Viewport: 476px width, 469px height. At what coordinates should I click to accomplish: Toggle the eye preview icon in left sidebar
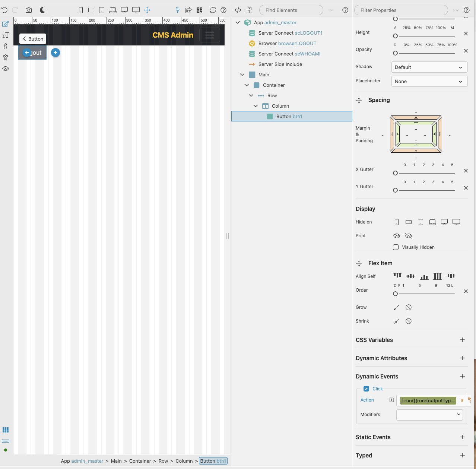6,69
